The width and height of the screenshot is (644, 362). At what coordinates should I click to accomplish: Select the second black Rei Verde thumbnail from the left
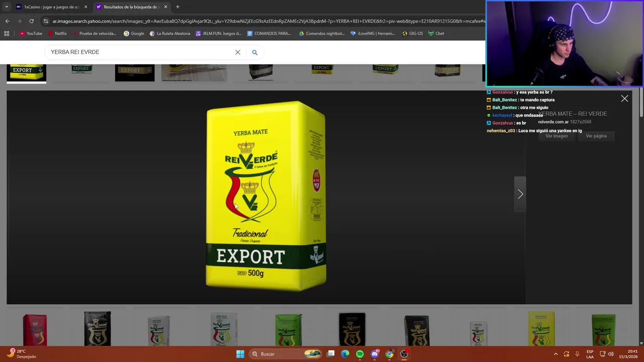(352, 329)
